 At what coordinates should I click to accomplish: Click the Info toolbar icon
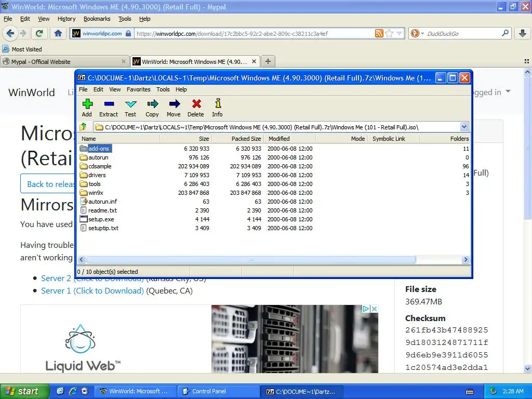click(218, 108)
